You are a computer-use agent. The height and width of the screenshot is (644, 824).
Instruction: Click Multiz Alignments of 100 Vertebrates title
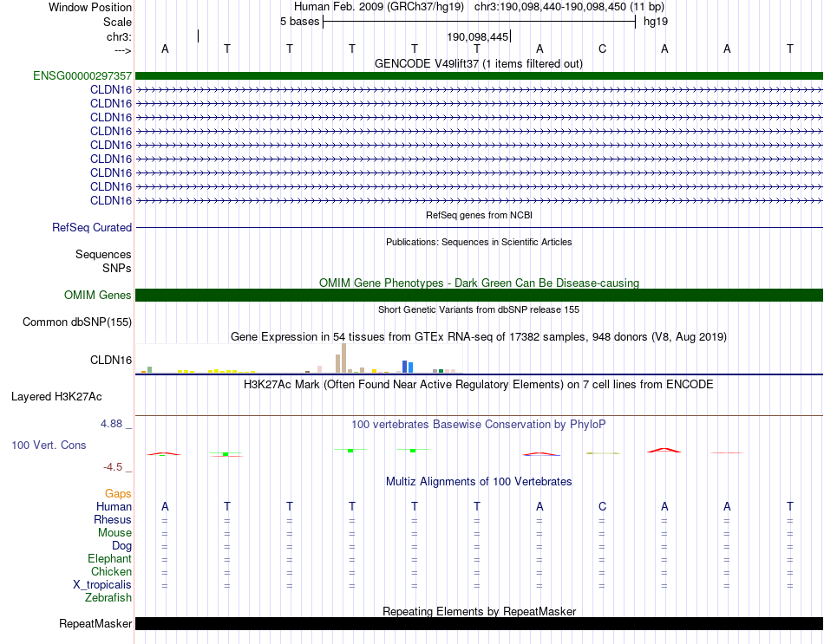coord(479,481)
